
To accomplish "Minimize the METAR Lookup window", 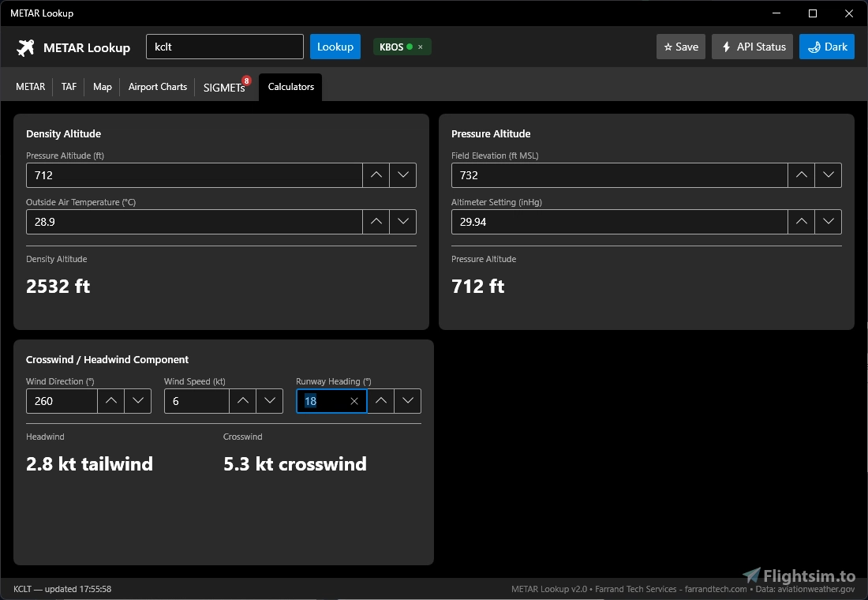I will coord(776,13).
